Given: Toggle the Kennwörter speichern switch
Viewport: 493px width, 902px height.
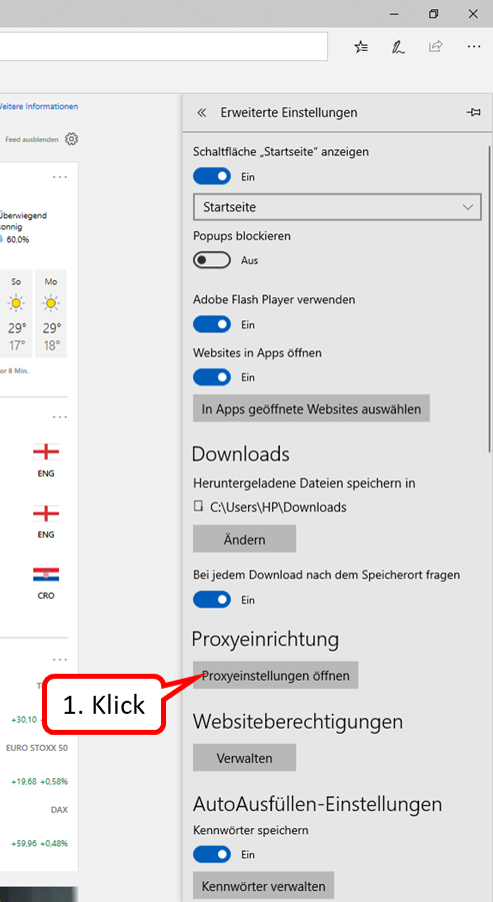Looking at the screenshot, I should 212,854.
